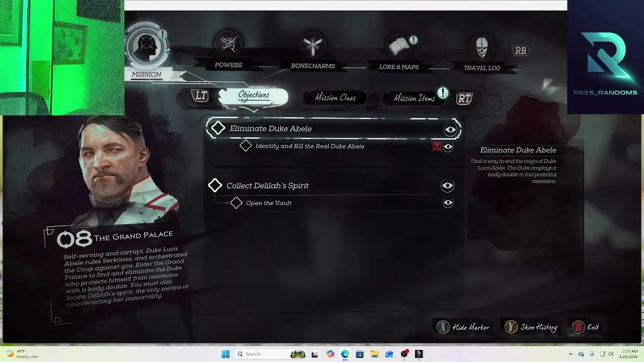Toggle marker eye for Identify and Kill objective

click(448, 146)
